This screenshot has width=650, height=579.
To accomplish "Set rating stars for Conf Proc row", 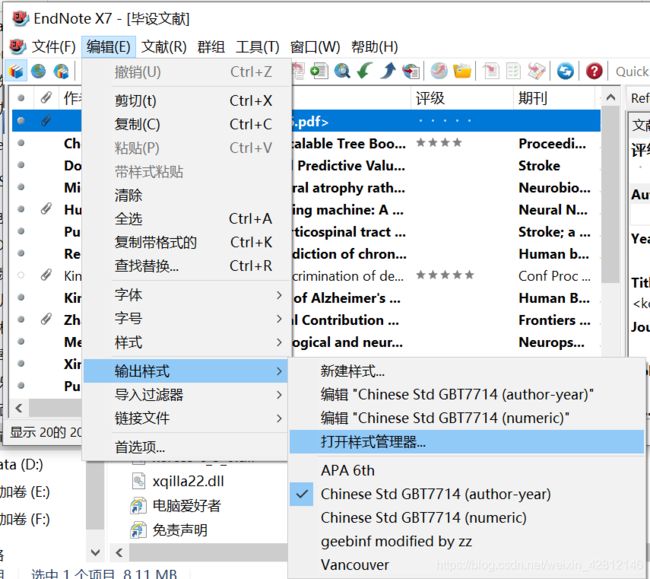I will (x=445, y=275).
